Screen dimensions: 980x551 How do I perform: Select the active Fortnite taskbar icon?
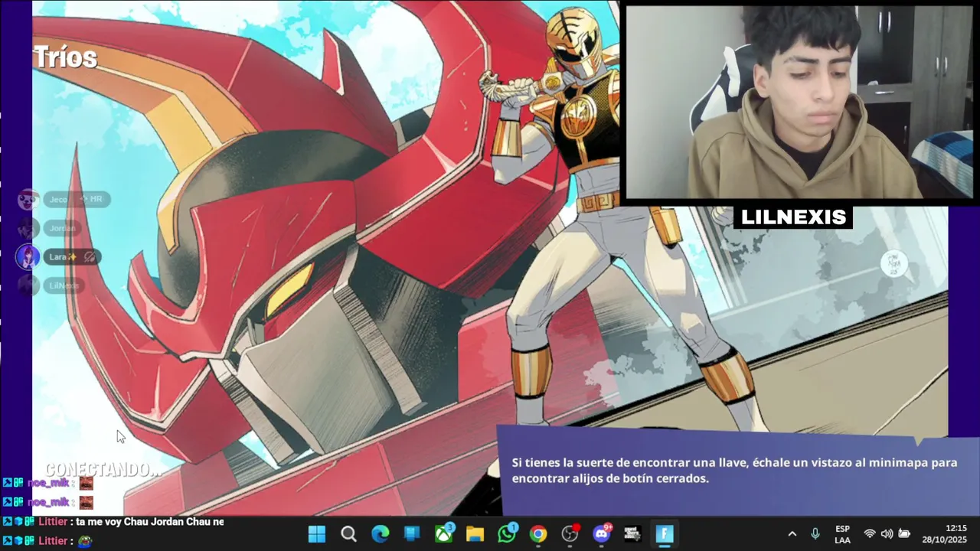tap(665, 534)
